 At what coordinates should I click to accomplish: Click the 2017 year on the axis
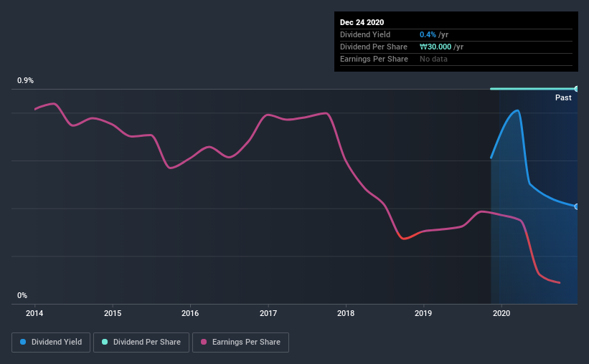point(268,313)
